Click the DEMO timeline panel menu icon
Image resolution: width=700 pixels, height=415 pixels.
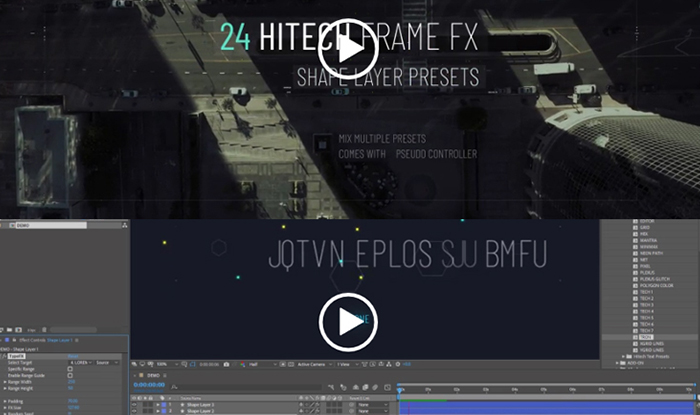tap(165, 375)
